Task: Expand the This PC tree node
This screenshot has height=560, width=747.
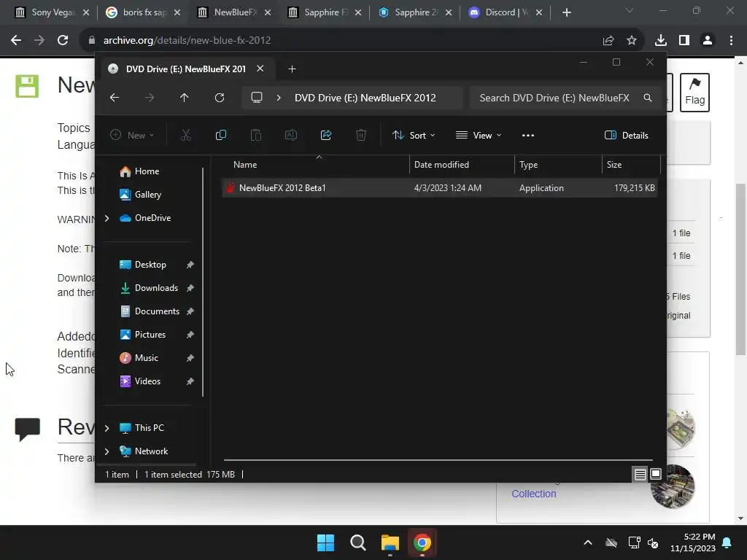Action: (107, 428)
